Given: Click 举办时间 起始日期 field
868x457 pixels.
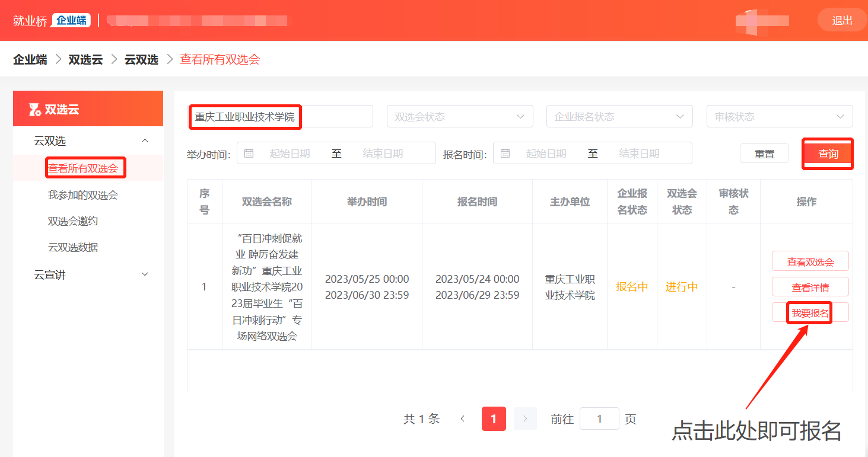Looking at the screenshot, I should [x=290, y=153].
